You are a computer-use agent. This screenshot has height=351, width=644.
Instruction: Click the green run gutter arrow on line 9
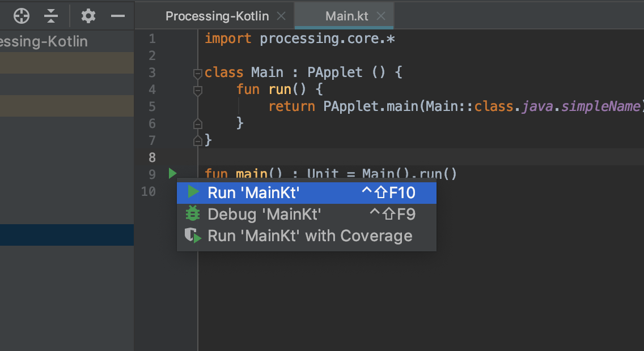tap(172, 174)
